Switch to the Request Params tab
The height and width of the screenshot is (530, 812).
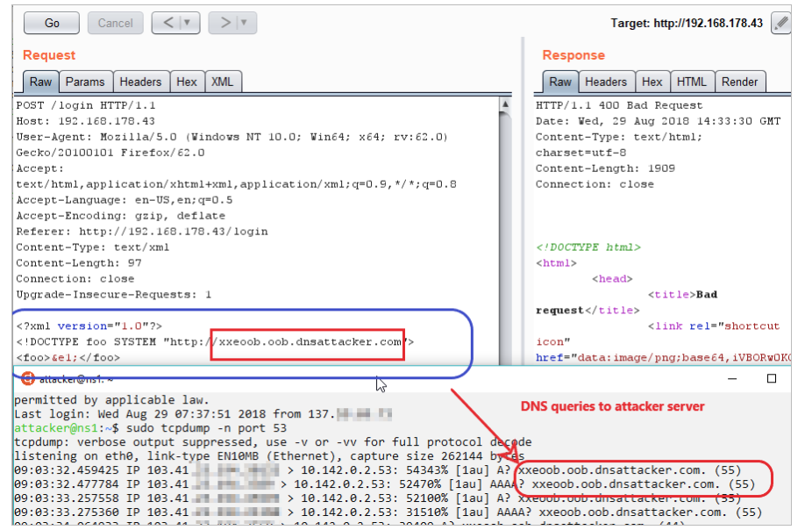pos(85,82)
